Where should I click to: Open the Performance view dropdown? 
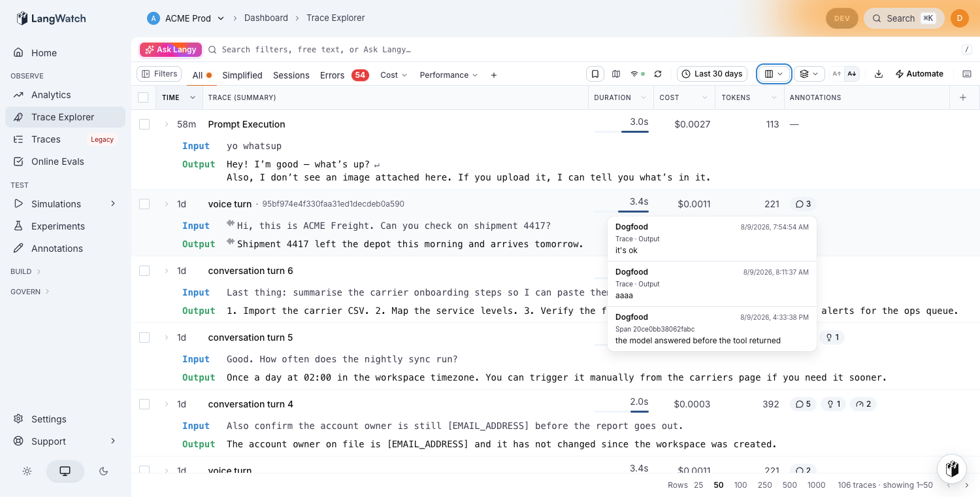tap(449, 75)
